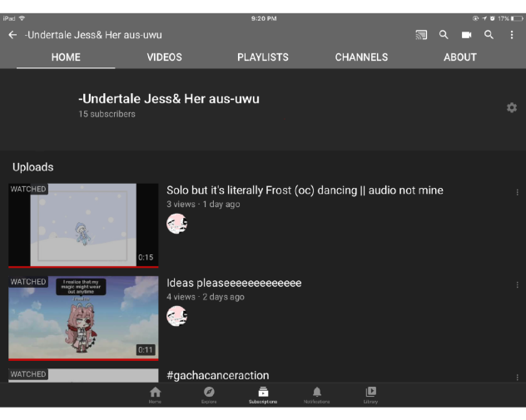Tap the channel name heading '-Undertale Jess& Her aus-uwu'
The height and width of the screenshot is (420, 526).
169,99
